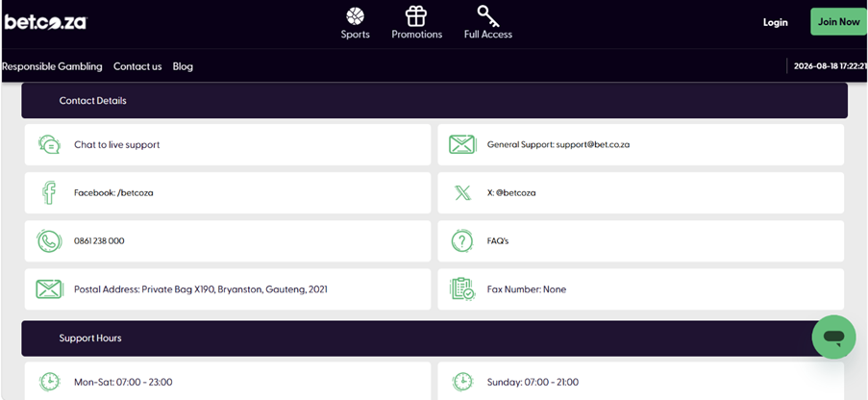Click the Sunday: 07:00 - 21:00 text
Screen dimensions: 868x400
(533, 382)
